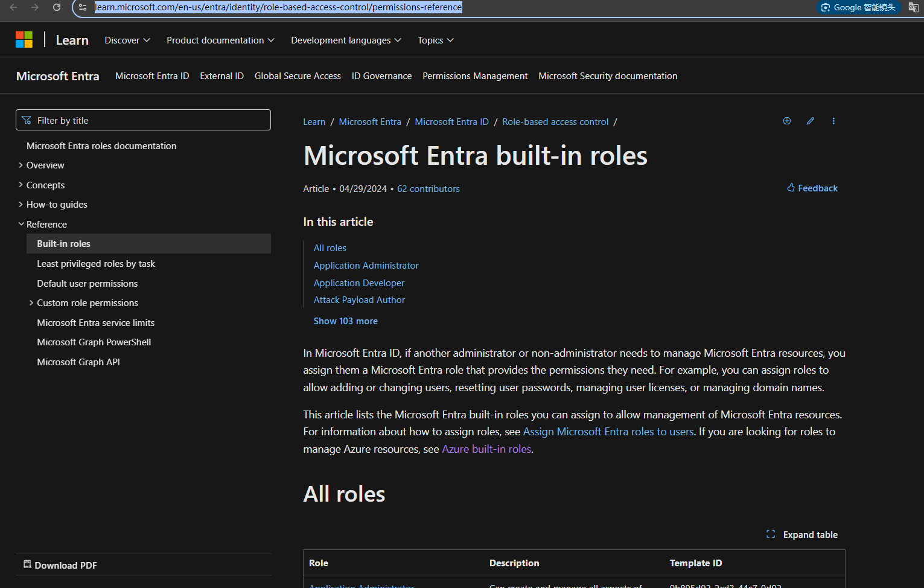Reload the page with refresh icon
The height and width of the screenshot is (588, 924).
pyautogui.click(x=57, y=7)
